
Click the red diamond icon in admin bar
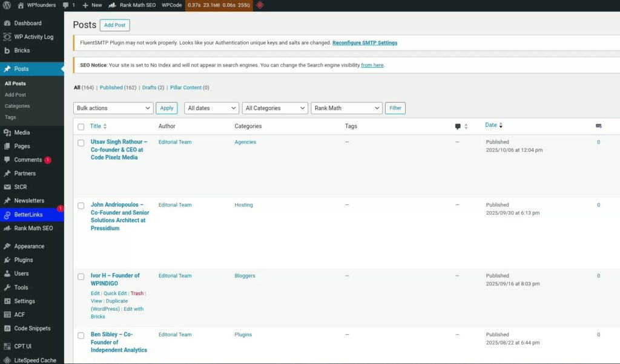point(260,5)
